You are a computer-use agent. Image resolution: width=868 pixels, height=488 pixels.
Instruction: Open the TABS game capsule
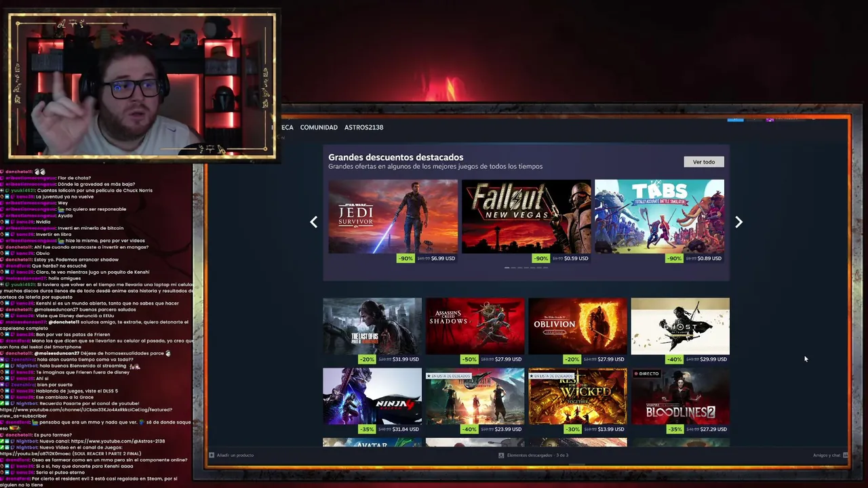(x=659, y=216)
